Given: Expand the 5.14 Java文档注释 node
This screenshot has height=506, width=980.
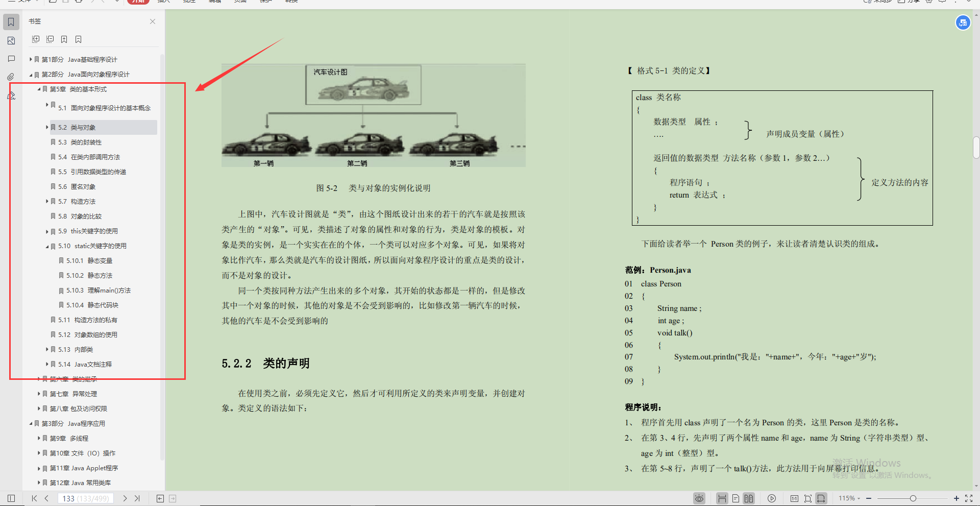Looking at the screenshot, I should [47, 364].
